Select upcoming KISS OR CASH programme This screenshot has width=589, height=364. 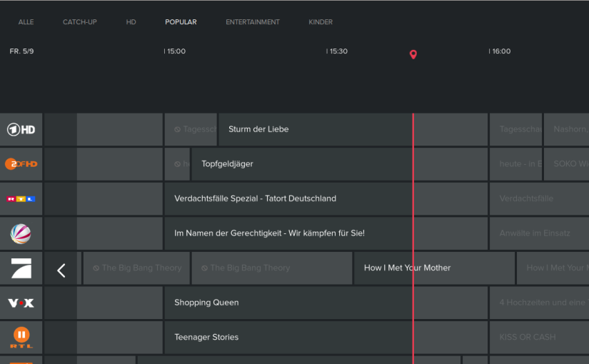tap(540, 337)
